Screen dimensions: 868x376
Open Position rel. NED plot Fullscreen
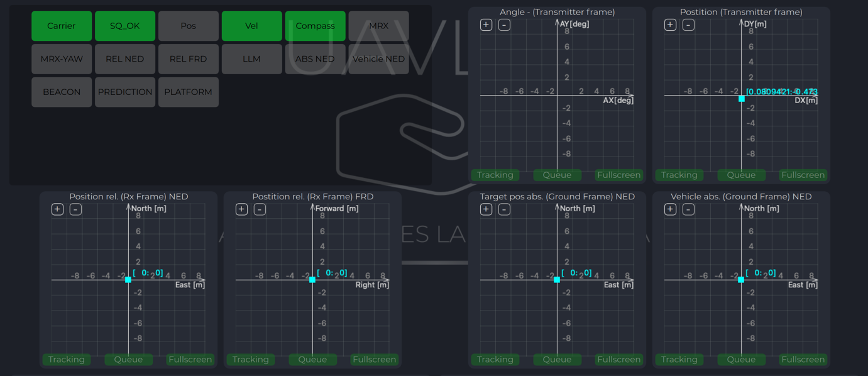click(190, 360)
